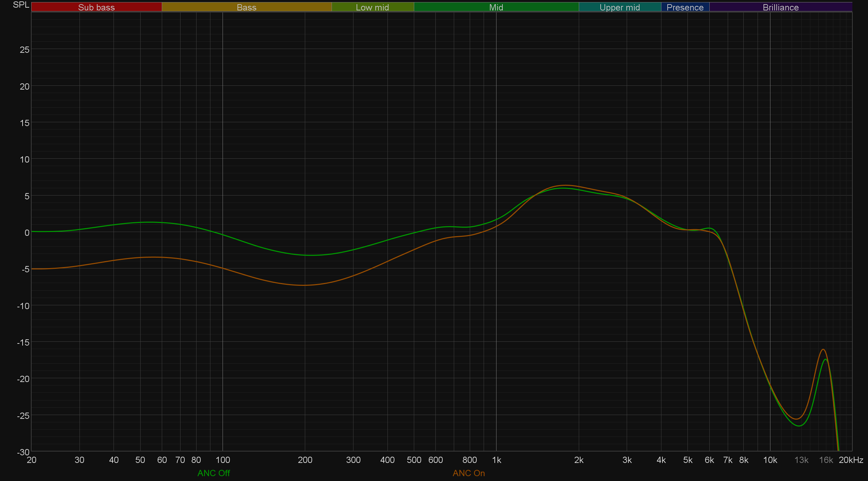
Task: Click the 25 dB vertical axis label
Action: pyautogui.click(x=25, y=50)
